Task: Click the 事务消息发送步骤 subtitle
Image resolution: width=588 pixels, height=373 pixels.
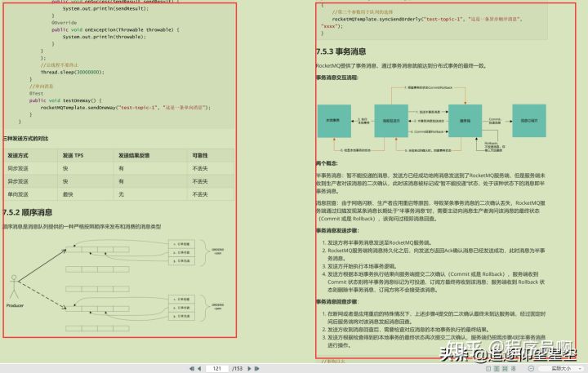Action: coord(336,230)
